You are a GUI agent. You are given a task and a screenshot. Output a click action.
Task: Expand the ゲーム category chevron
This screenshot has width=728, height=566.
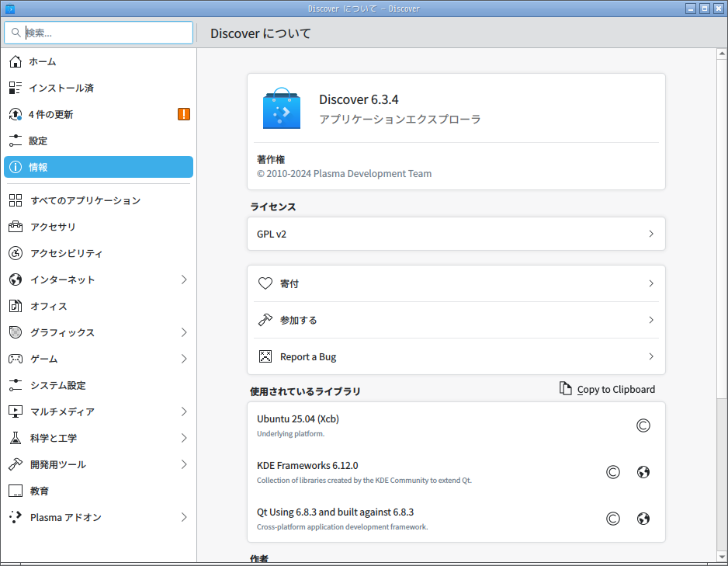[x=184, y=359]
